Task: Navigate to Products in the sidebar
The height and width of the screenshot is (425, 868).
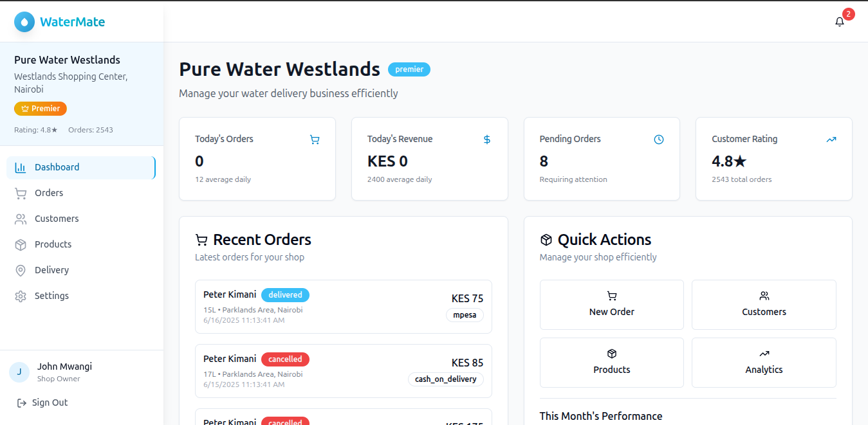Action: tap(81, 244)
